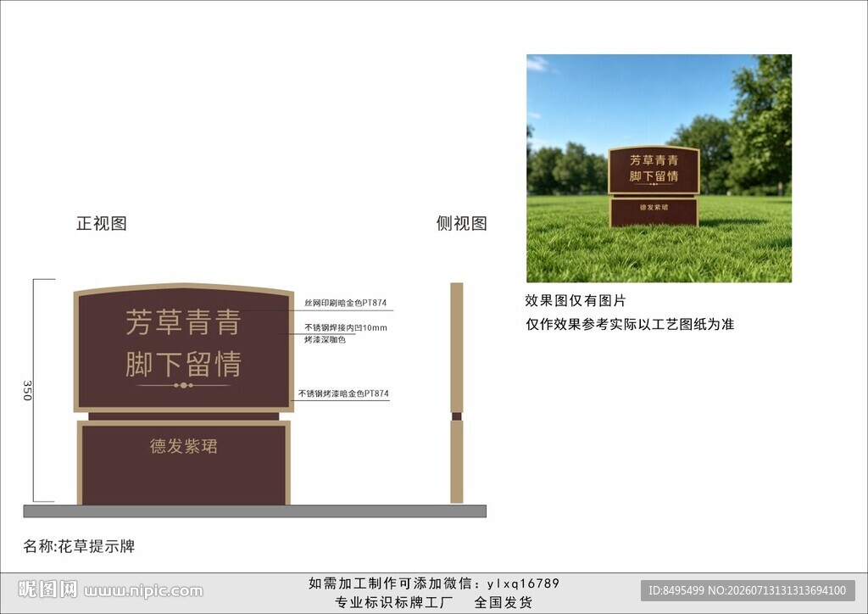The image size is (868, 614).
Task: Click annotation 不锈钢焊接内凹10mm
Action: pos(346,327)
